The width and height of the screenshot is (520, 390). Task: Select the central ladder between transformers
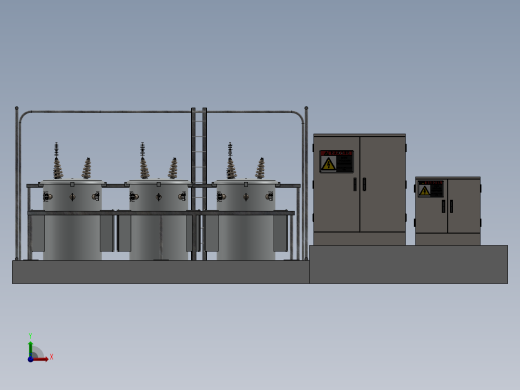pos(199,184)
